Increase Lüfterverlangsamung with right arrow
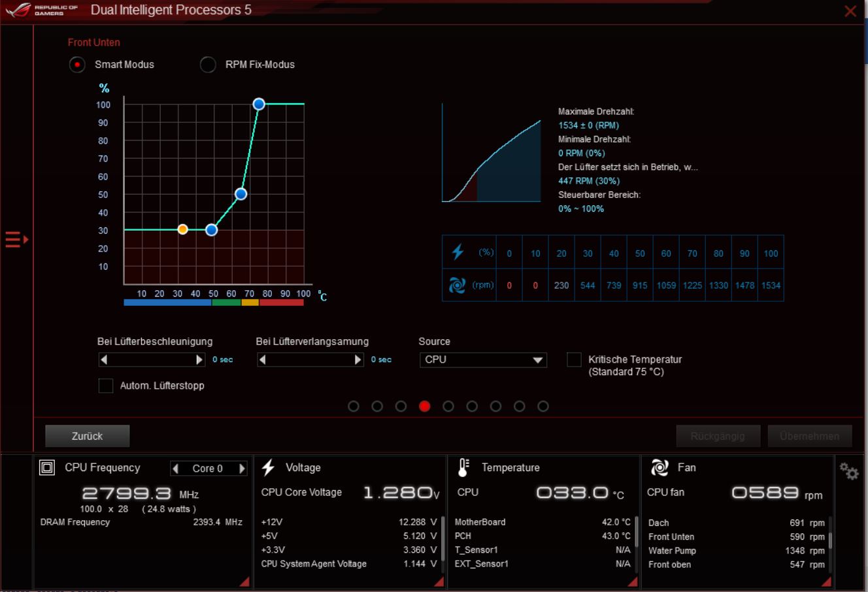868x592 pixels. (x=358, y=359)
